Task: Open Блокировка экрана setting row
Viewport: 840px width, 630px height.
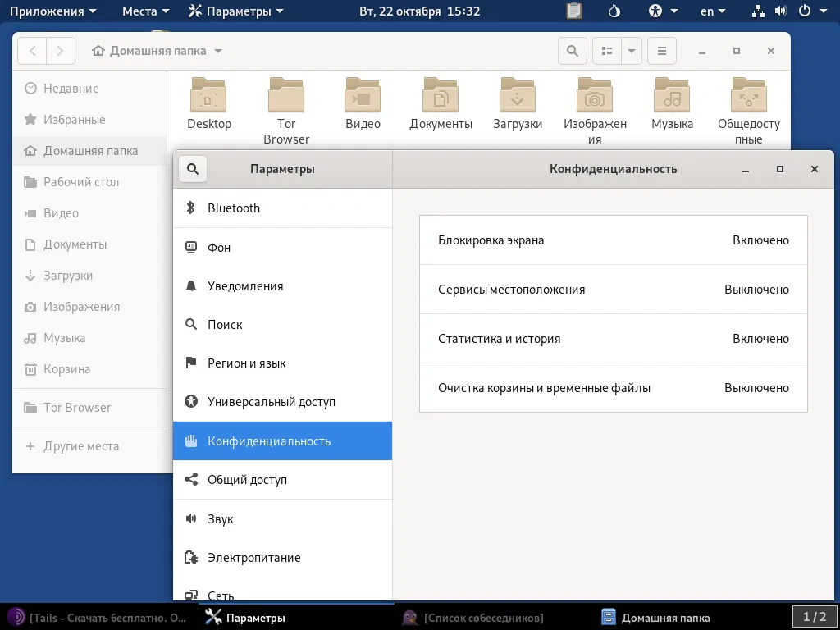Action: click(x=613, y=240)
